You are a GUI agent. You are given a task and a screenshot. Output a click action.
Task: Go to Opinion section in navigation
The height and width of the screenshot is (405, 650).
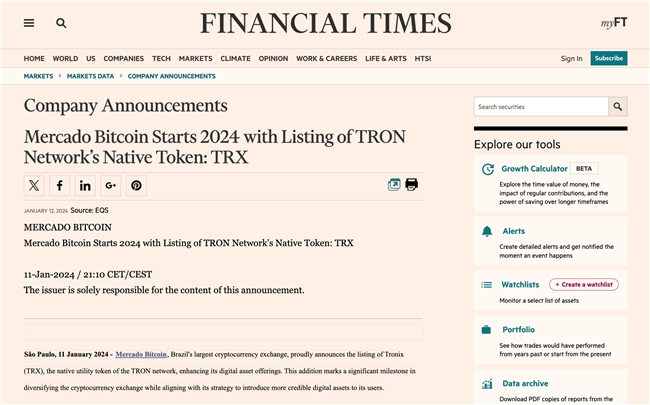click(x=273, y=58)
